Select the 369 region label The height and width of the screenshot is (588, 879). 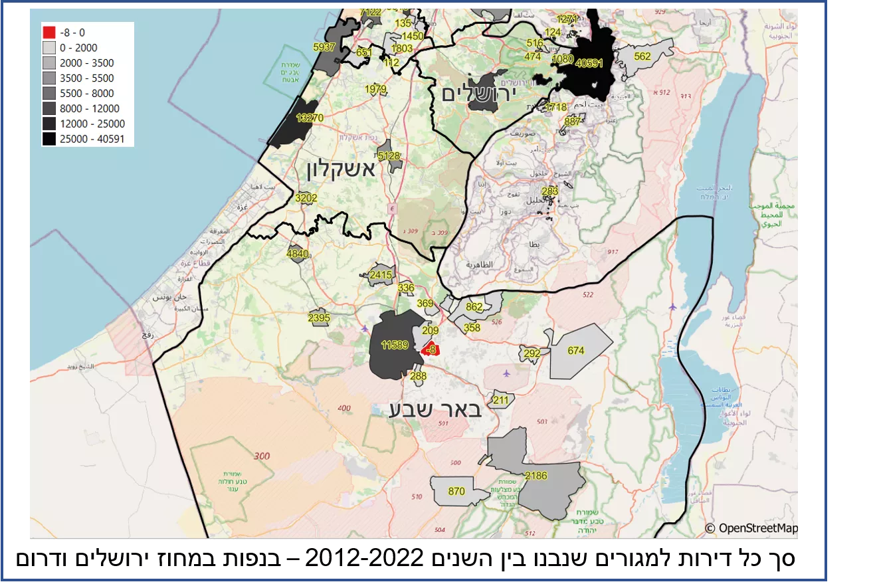pyautogui.click(x=425, y=304)
